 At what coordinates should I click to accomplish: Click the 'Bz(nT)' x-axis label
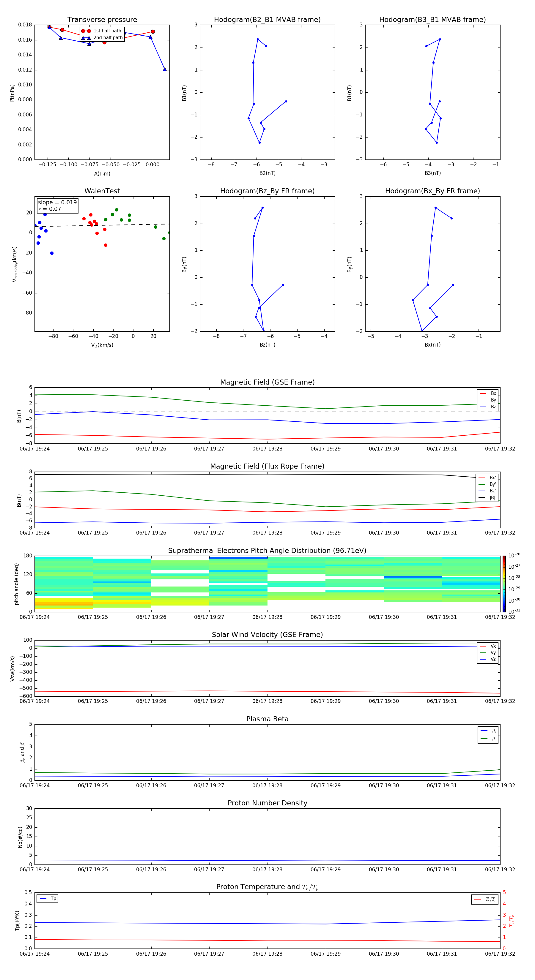267,345
